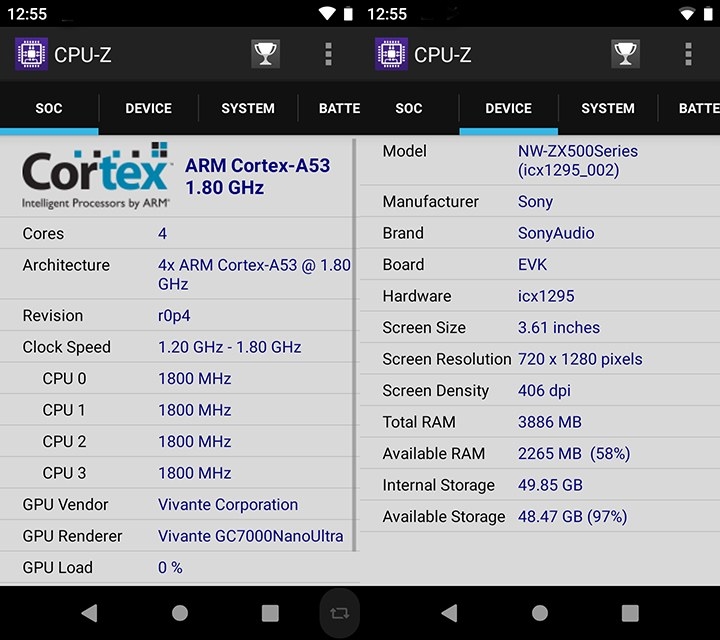Viewport: 720px width, 640px height.
Task: Click the Cortex logo image
Action: point(96,176)
